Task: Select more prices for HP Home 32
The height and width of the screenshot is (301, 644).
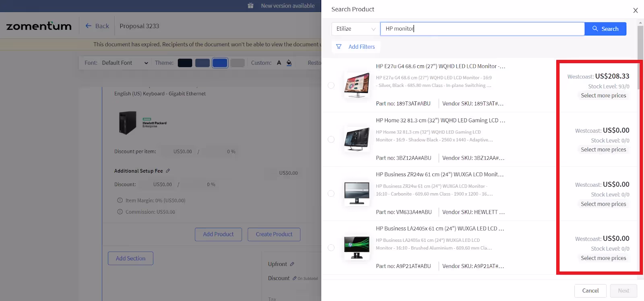Action: point(603,150)
